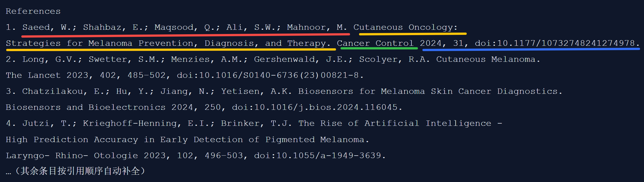Click journal name Biosensors and Bioelectronics
This screenshot has height=182, width=644.
[x=86, y=107]
